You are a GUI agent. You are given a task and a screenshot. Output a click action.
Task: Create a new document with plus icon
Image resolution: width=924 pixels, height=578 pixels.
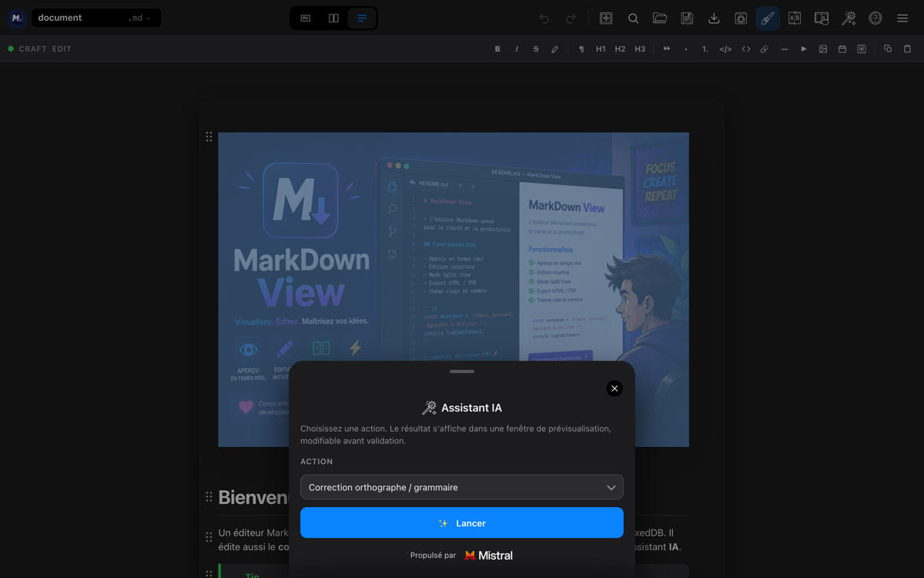pos(606,18)
